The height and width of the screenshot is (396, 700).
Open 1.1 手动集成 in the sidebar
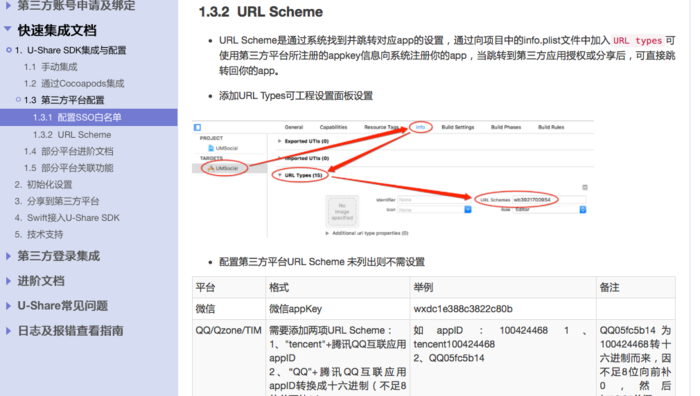(50, 67)
